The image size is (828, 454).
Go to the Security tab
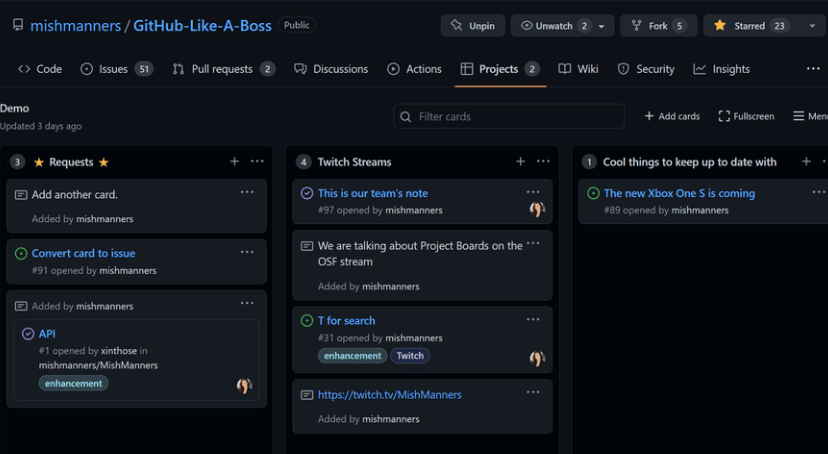click(646, 69)
